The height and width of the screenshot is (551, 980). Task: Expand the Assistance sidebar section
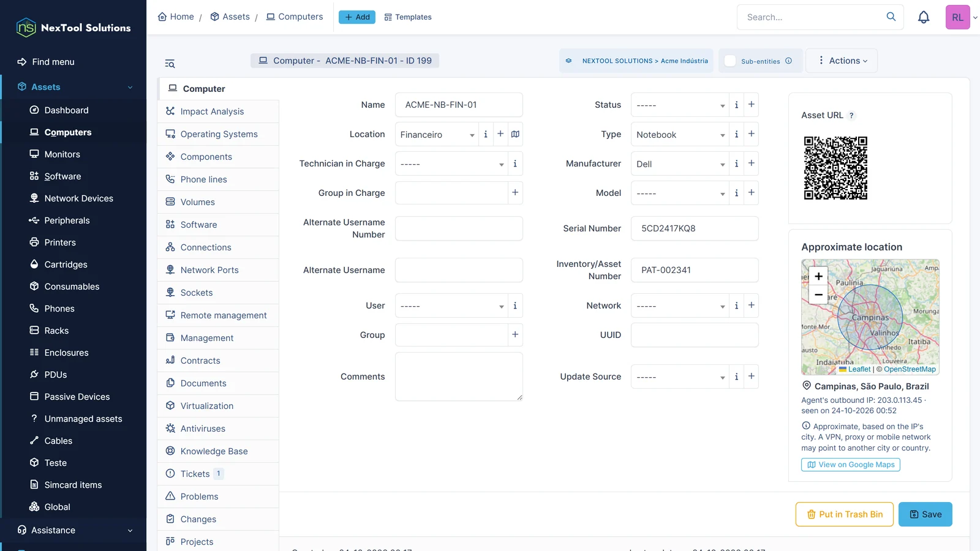[x=73, y=530]
